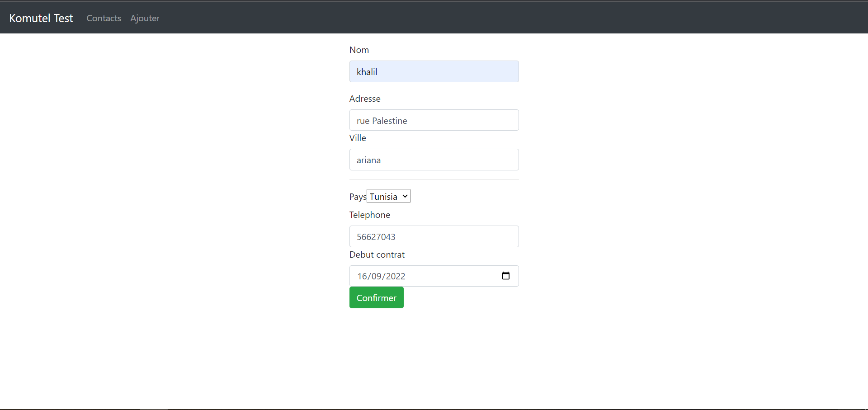Click the Pays label

click(358, 197)
